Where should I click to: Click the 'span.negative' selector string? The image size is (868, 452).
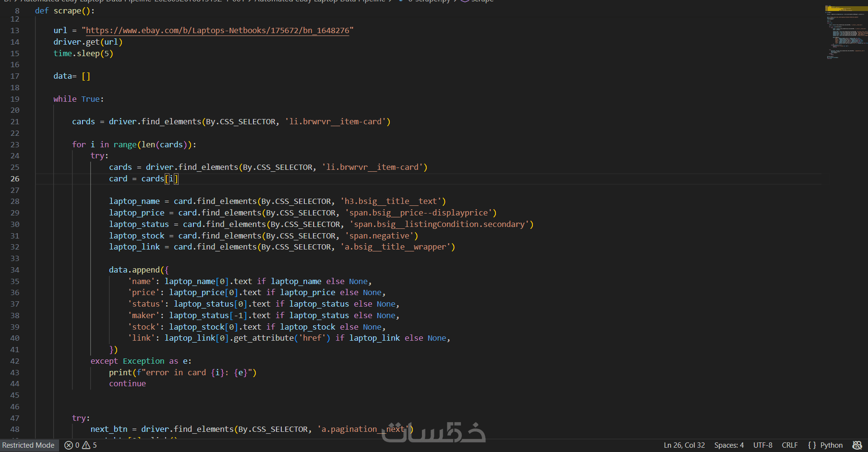pos(379,236)
